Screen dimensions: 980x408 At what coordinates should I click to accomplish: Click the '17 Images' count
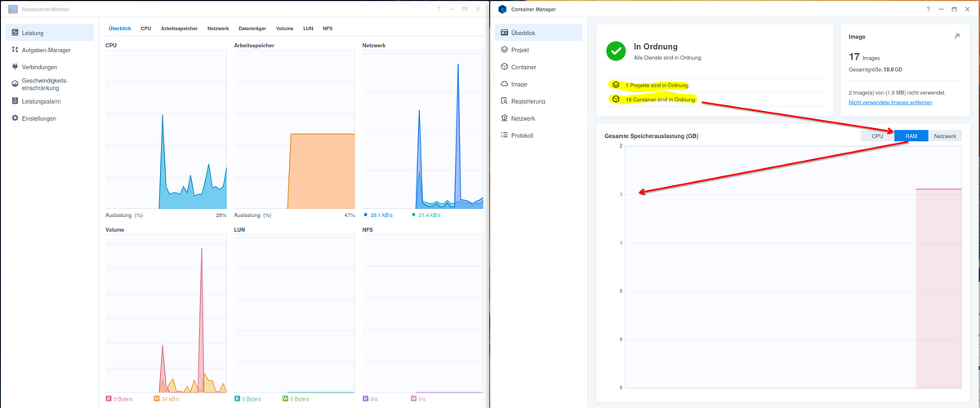(x=864, y=58)
